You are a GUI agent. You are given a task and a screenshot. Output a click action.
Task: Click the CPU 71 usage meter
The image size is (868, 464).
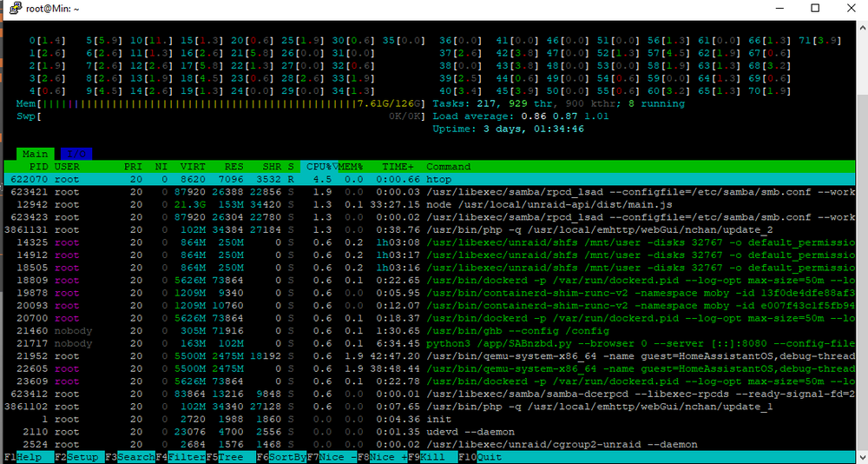pos(820,41)
